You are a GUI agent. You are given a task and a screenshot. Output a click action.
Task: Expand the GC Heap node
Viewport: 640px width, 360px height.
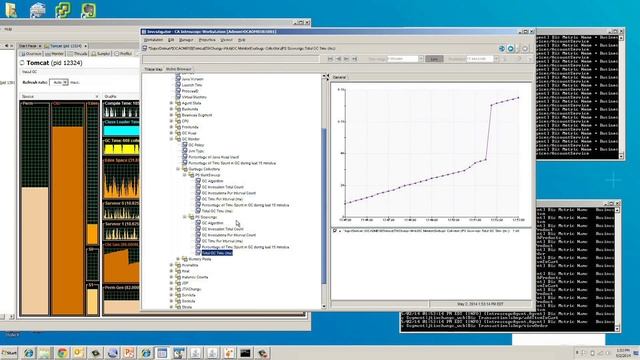point(171,133)
